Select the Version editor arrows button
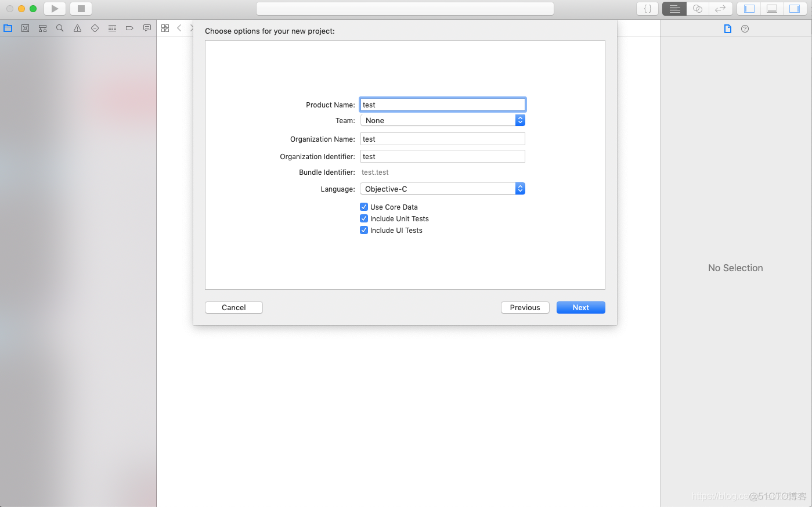Screen dimensions: 812x507 (720, 9)
